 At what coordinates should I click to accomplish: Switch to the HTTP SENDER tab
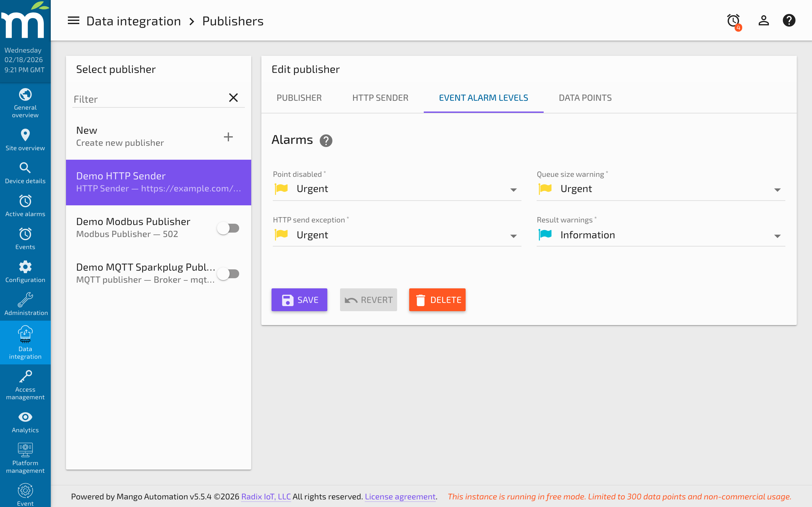coord(380,98)
